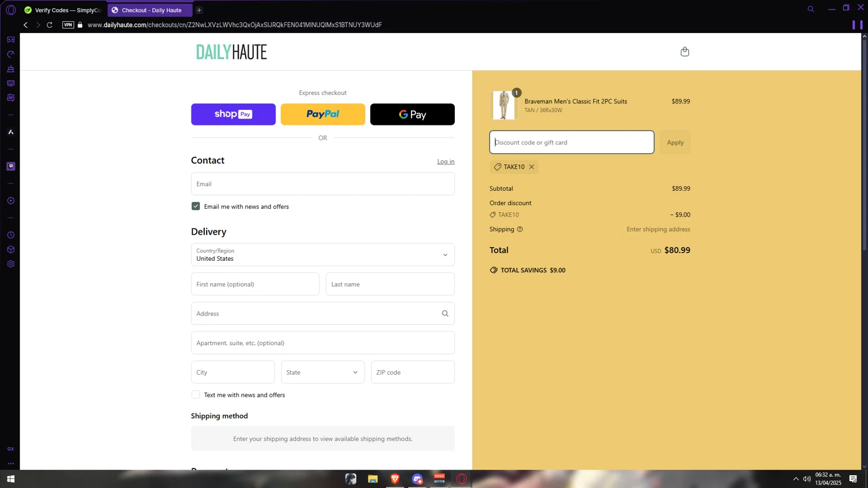Open the striped monitor icon in sidebar
The height and width of the screenshot is (488, 868).
tap(10, 83)
